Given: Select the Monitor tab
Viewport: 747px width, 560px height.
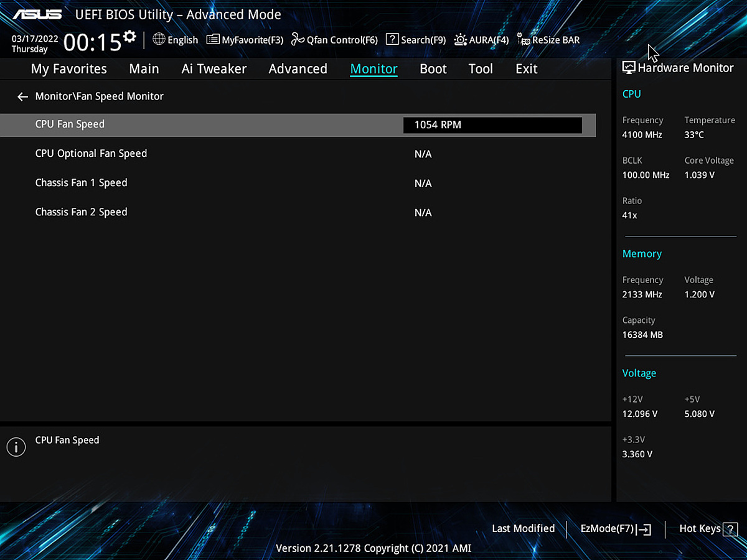Looking at the screenshot, I should click(x=374, y=69).
